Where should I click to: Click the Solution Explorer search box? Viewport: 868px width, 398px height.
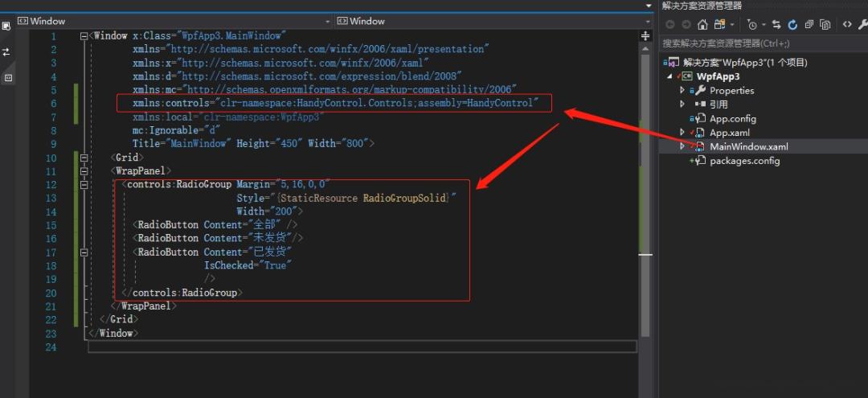pos(763,43)
